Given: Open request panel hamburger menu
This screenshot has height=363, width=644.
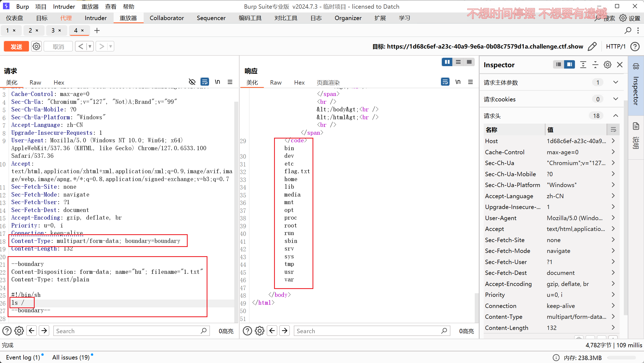Looking at the screenshot, I should [x=230, y=82].
